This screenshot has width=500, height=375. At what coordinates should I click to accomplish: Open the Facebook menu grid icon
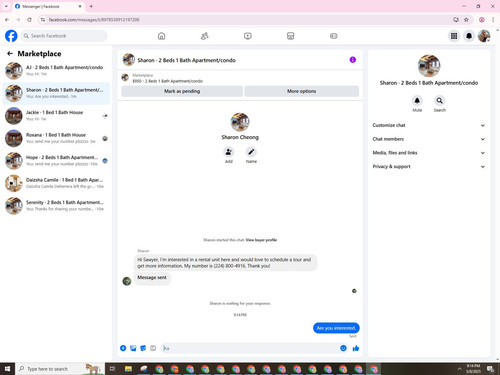(454, 36)
